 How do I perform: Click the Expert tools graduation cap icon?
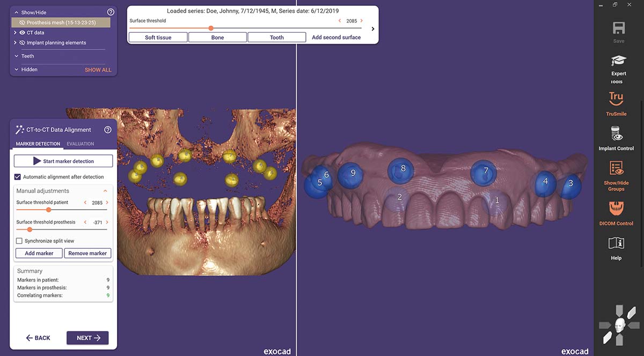(x=618, y=61)
